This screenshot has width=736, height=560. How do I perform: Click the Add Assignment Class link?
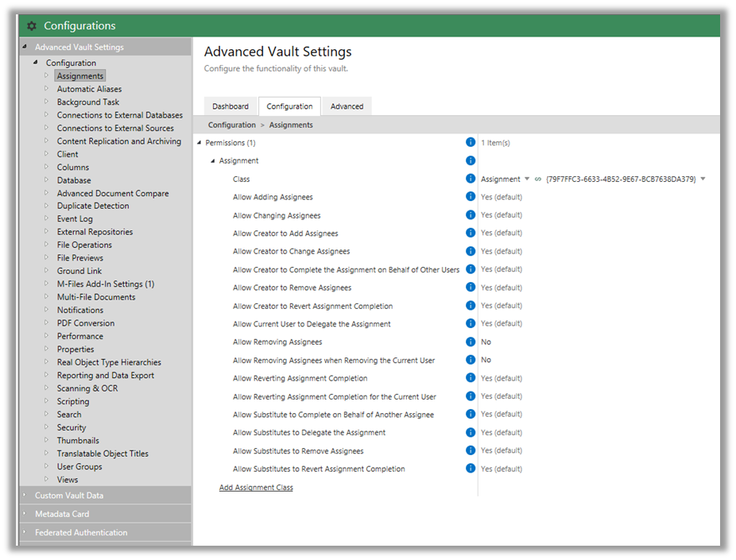click(x=256, y=488)
